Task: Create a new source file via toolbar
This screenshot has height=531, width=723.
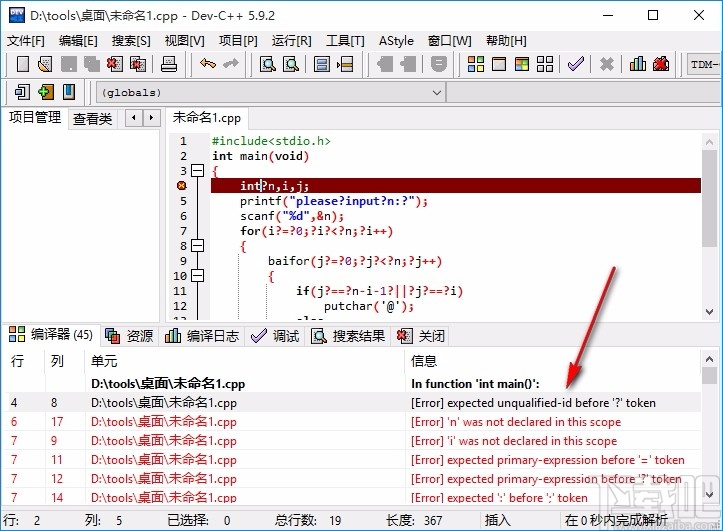Action: click(x=22, y=64)
